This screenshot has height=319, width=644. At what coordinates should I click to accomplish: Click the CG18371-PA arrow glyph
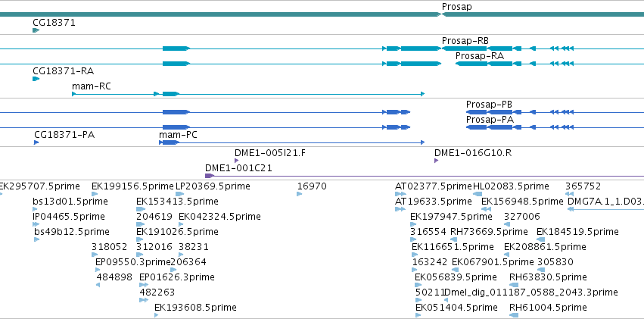36,142
